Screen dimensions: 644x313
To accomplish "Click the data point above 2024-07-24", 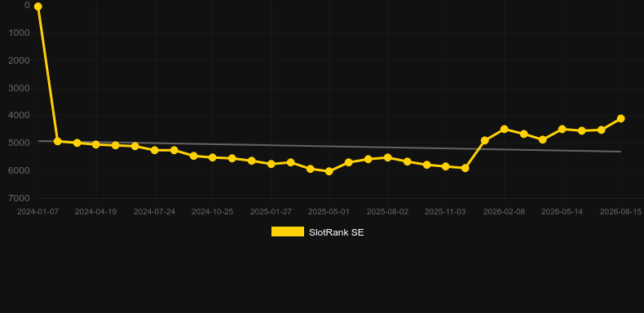I will (x=154, y=150).
